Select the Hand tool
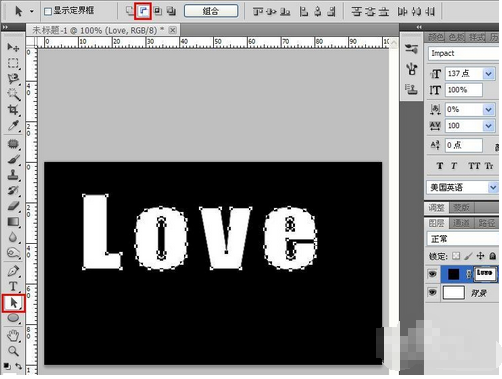The height and width of the screenshot is (379, 502). pos(13,336)
